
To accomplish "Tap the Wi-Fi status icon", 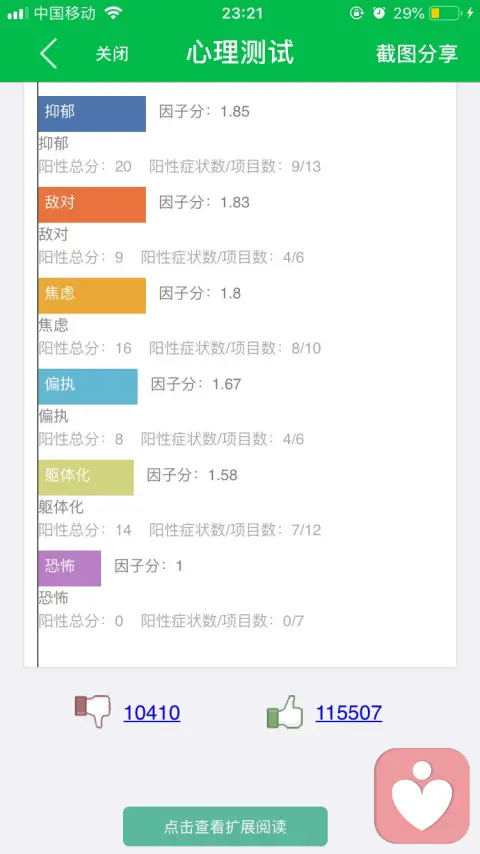I will tap(113, 13).
